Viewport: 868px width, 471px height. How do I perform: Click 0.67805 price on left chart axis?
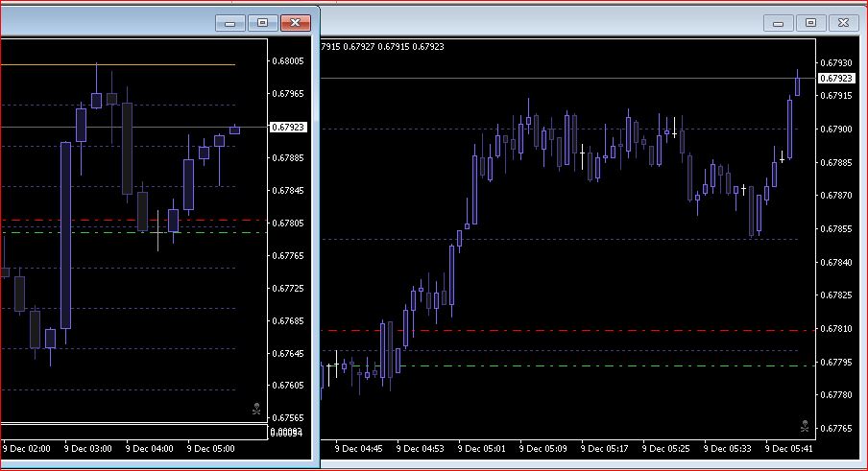(288, 224)
